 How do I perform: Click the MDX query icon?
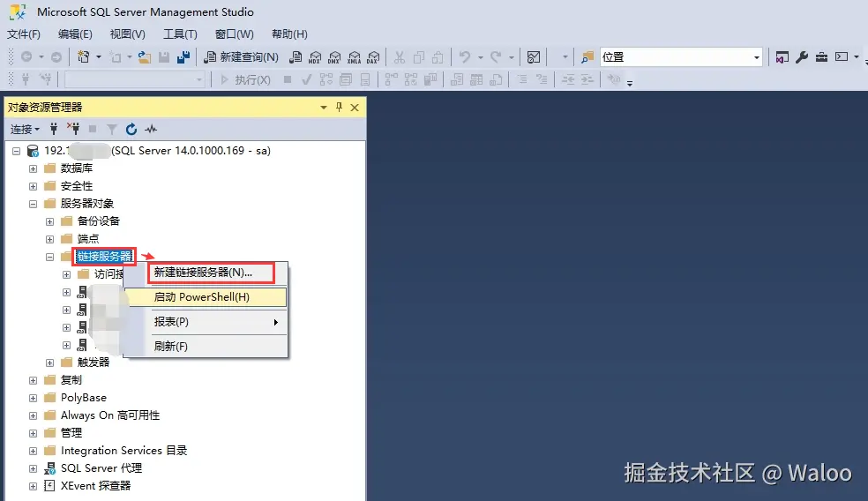coord(315,57)
